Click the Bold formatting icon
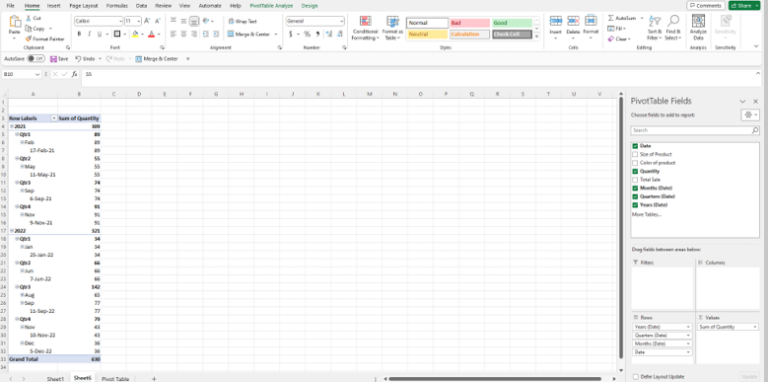768x382 pixels. coord(79,34)
